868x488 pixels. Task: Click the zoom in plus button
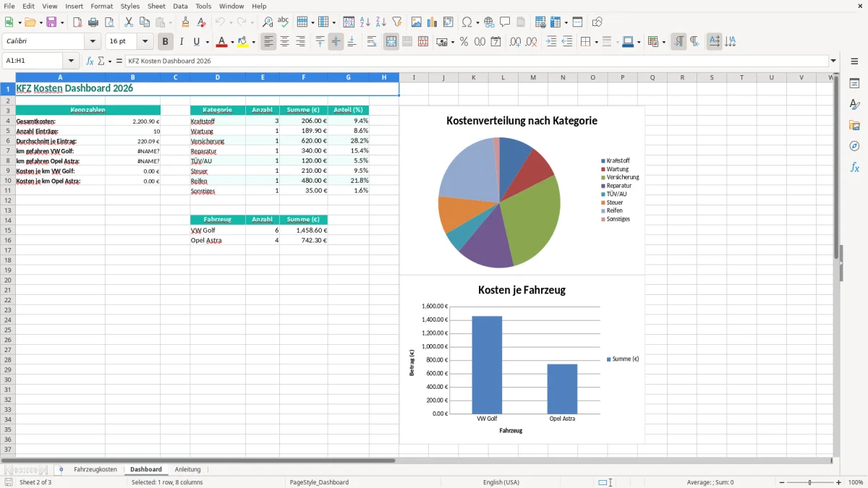[839, 482]
